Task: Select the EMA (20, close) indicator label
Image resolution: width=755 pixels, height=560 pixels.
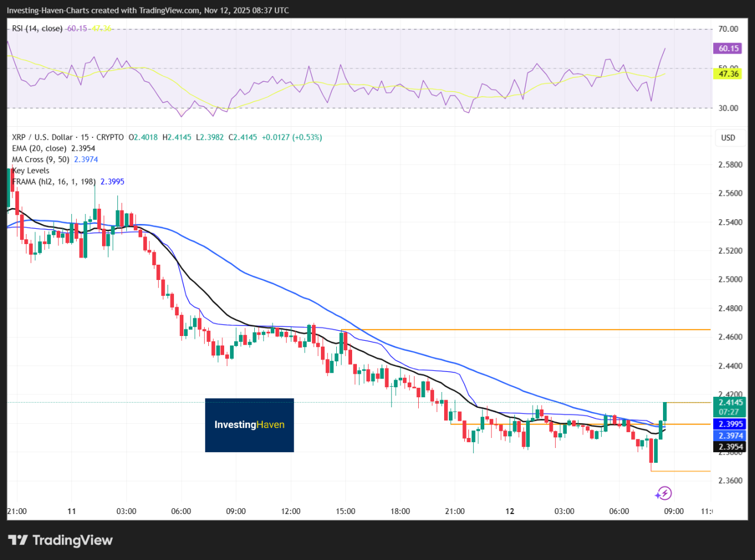Action: (40, 149)
